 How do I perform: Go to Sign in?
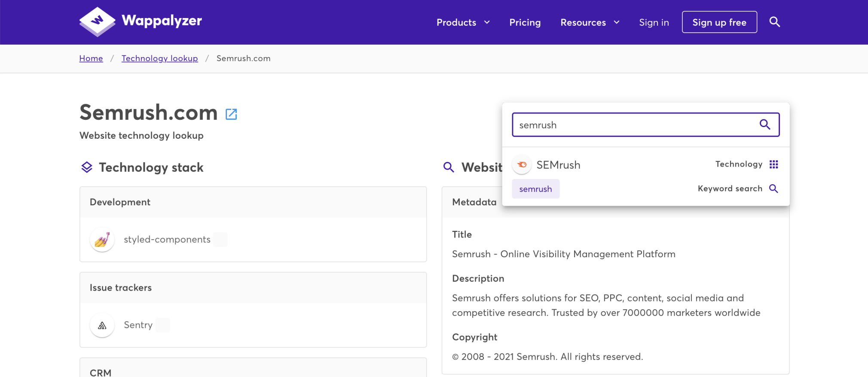pyautogui.click(x=654, y=22)
